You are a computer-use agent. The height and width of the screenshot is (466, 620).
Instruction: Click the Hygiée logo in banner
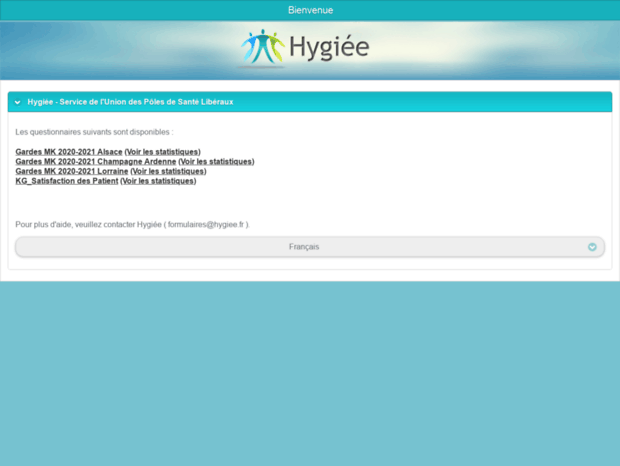(304, 48)
